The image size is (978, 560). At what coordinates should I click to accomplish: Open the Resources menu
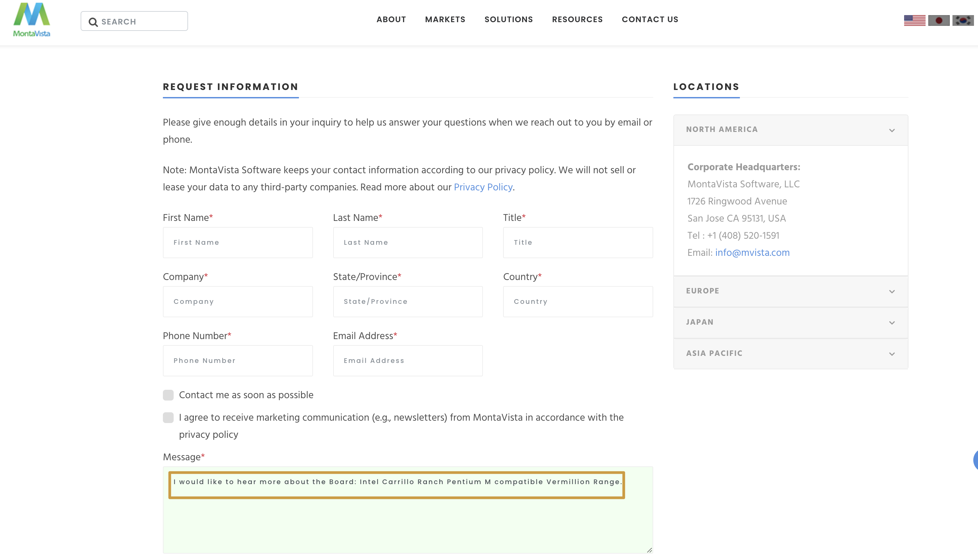coord(577,19)
